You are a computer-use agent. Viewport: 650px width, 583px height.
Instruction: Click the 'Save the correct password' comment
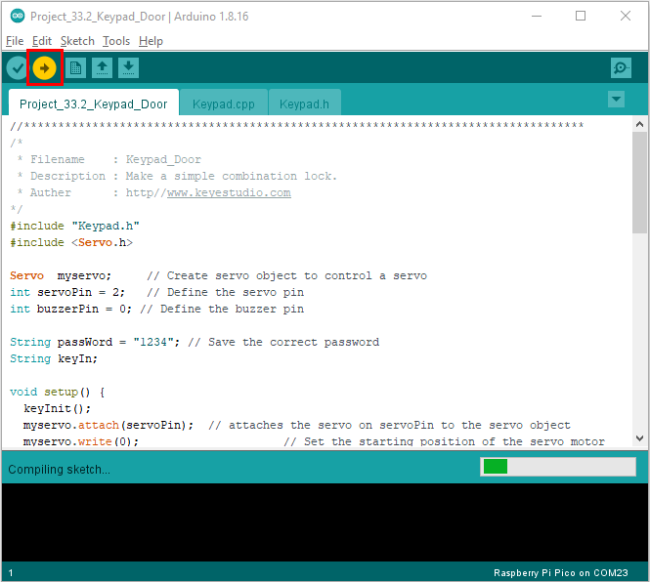pyautogui.click(x=284, y=342)
